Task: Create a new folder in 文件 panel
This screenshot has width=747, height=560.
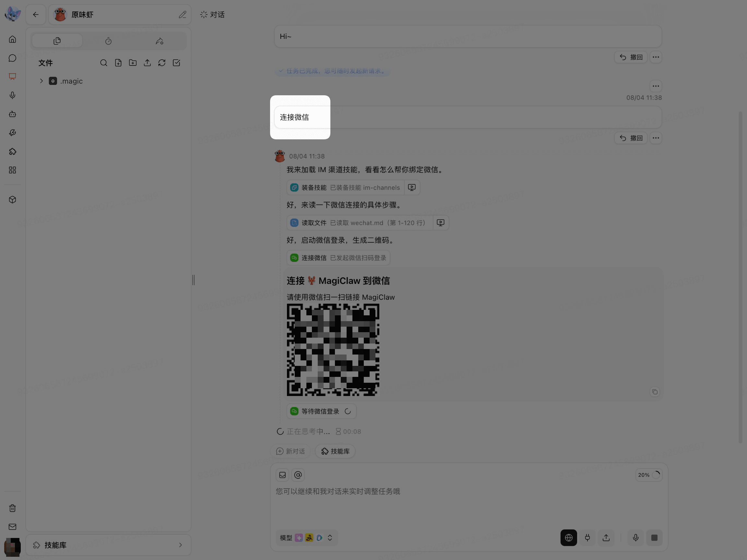Action: click(x=133, y=63)
